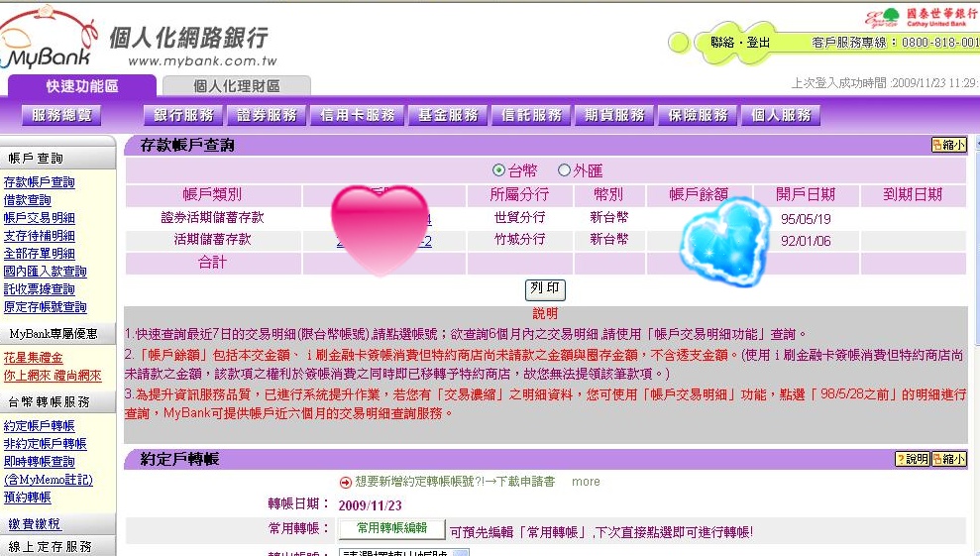
Task: Click the 繳費繳稅 sidebar section
Action: tap(35, 524)
